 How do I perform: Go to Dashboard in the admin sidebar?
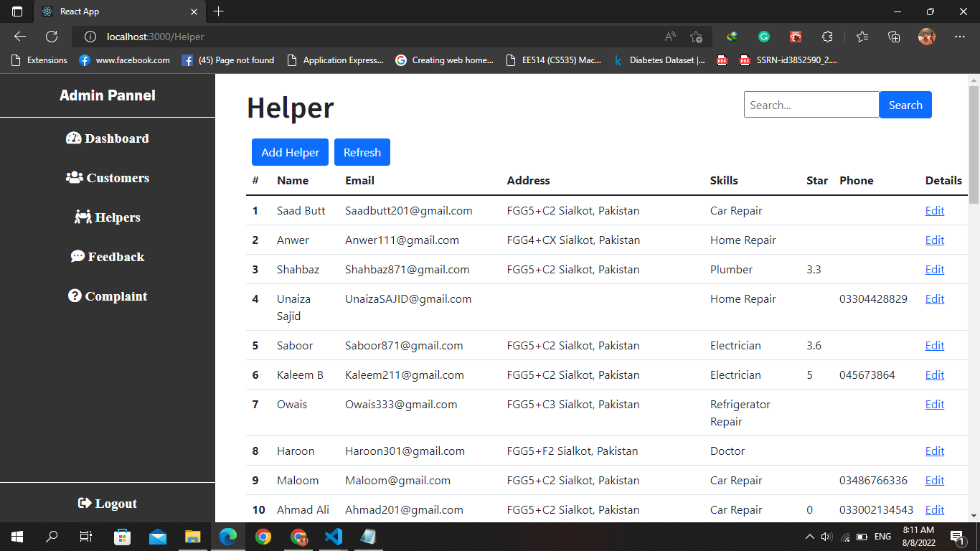click(x=108, y=138)
